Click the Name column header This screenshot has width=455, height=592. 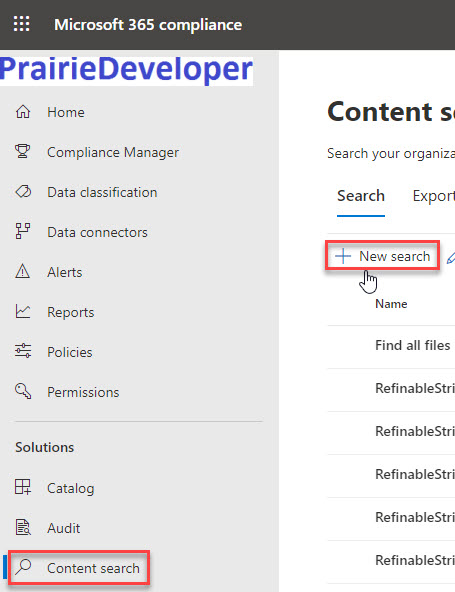391,304
